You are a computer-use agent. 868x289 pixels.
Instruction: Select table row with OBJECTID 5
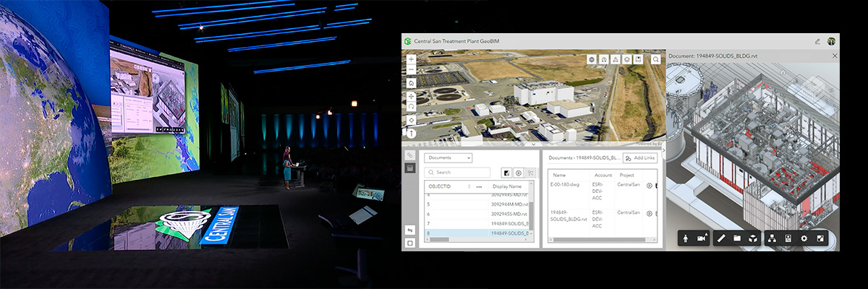[477, 204]
